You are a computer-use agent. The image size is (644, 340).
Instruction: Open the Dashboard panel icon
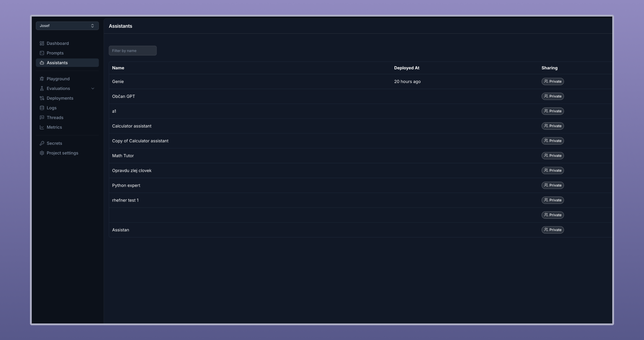42,43
